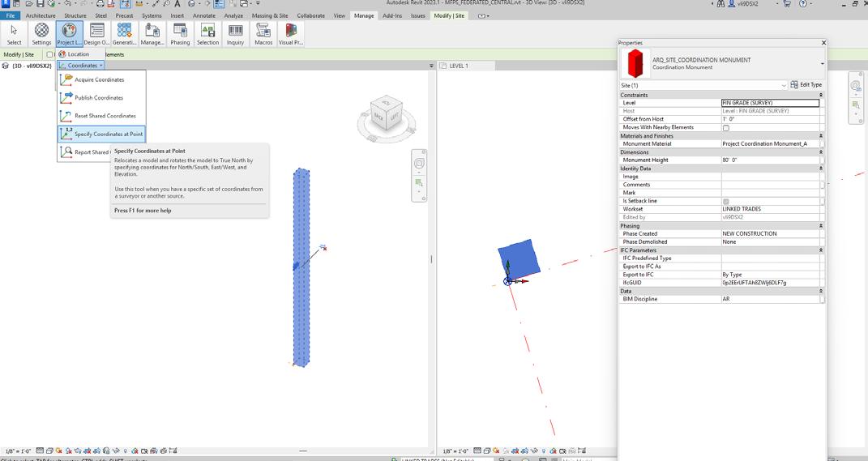Click the shopping cart icon in title bar
The image size is (868, 461).
pyautogui.click(x=787, y=4)
